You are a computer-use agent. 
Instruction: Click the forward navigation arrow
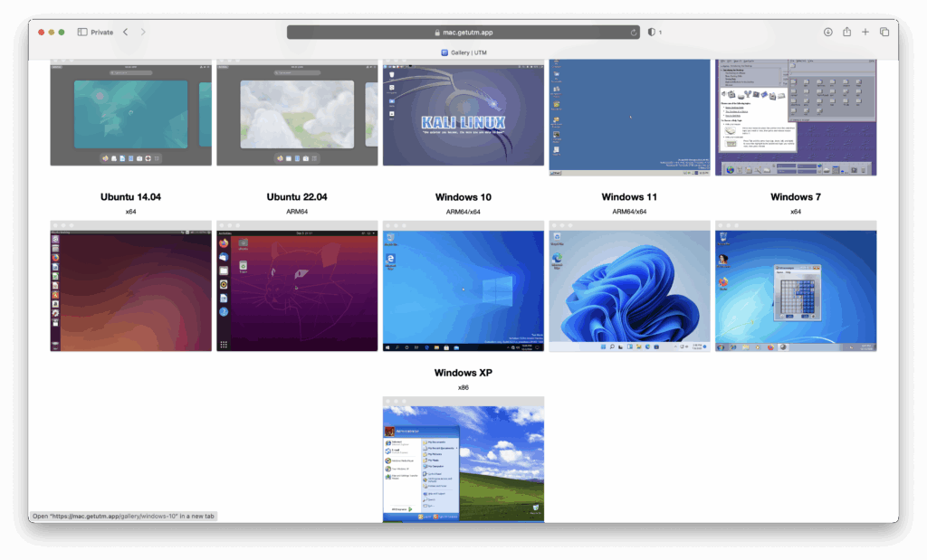click(143, 32)
